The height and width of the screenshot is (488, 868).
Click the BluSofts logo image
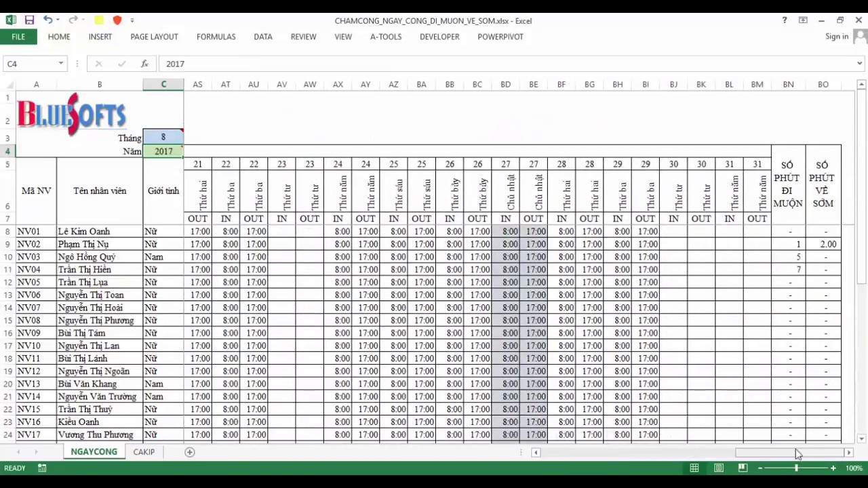coord(72,113)
